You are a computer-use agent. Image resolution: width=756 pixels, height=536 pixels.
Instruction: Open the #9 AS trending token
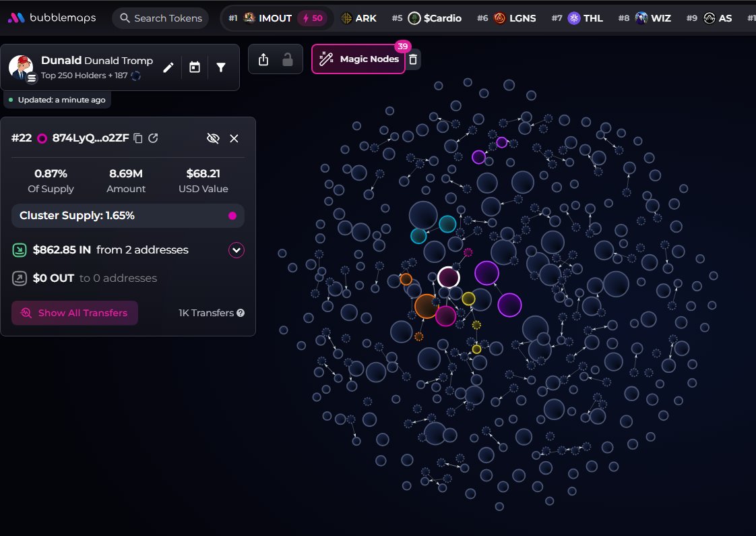pyautogui.click(x=710, y=18)
